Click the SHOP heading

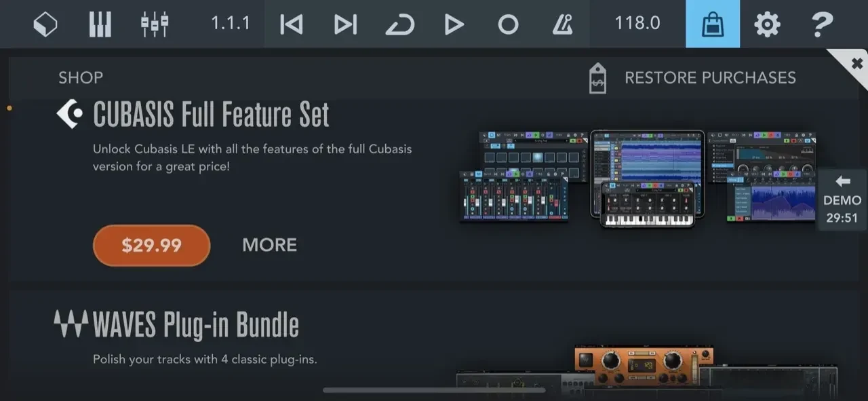pyautogui.click(x=81, y=78)
